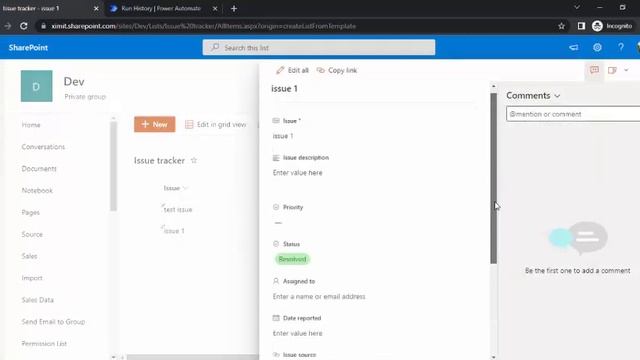
Task: Click the Search this list box
Action: pos(319,47)
